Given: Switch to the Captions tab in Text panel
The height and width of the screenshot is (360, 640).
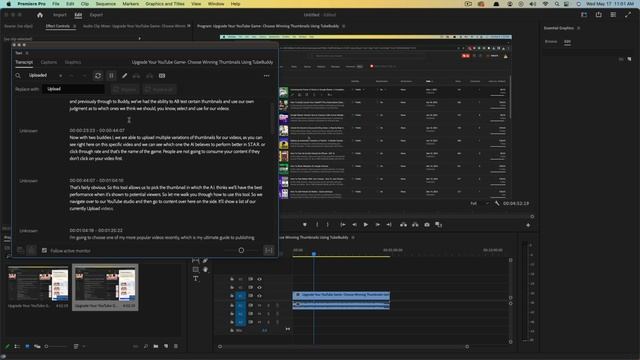Looking at the screenshot, I should click(49, 62).
